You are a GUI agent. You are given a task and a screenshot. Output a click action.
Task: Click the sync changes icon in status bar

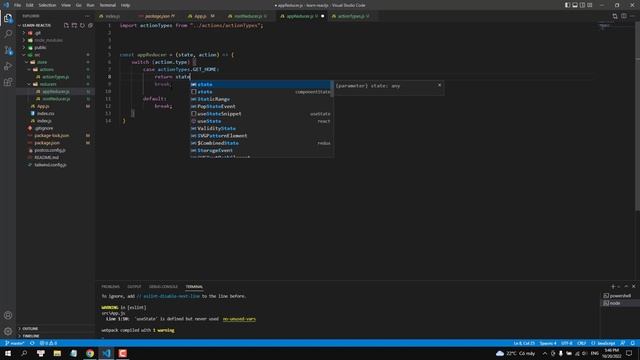click(32, 343)
